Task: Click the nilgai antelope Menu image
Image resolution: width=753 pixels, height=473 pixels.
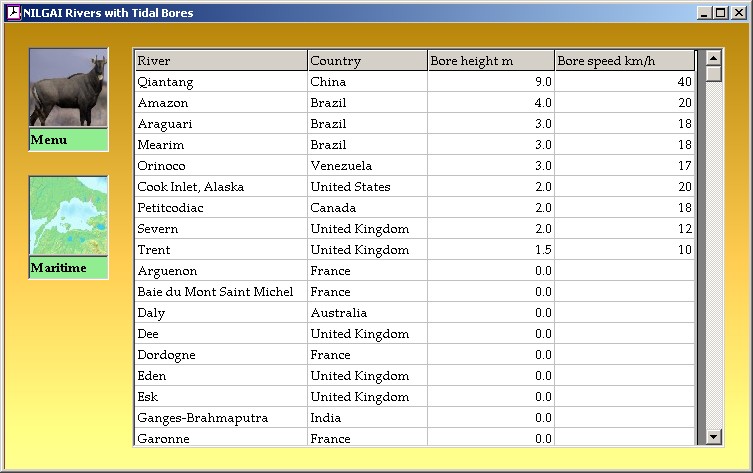Action: [68, 88]
